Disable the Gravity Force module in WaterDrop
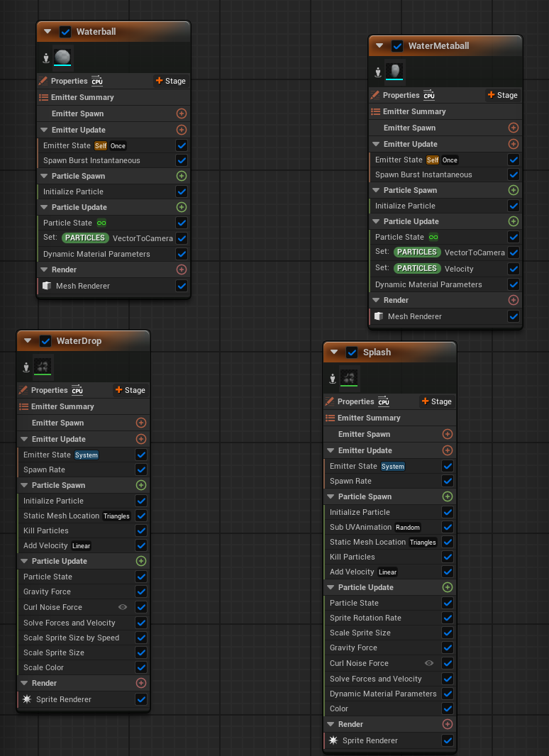 coord(141,591)
